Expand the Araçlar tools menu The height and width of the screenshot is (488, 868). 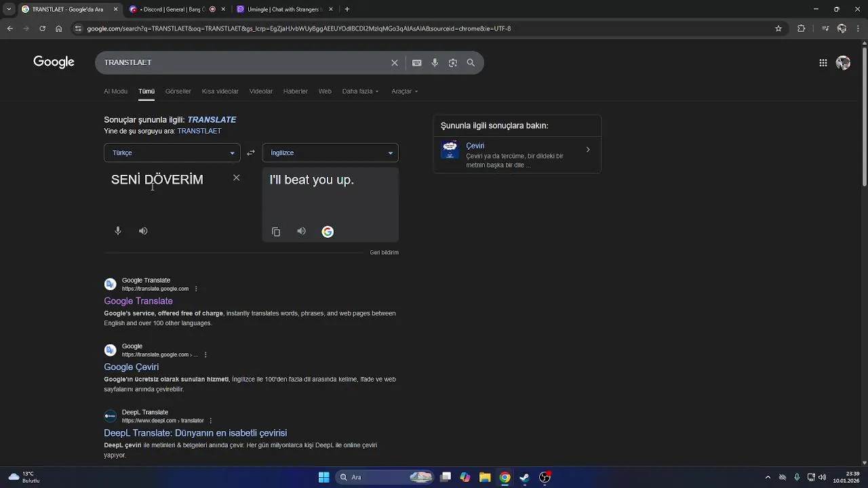[x=404, y=91]
